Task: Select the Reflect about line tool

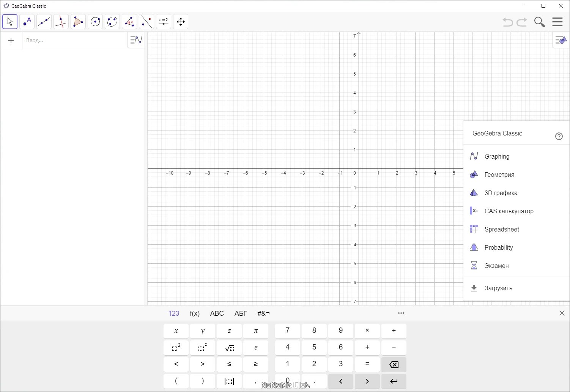Action: point(146,22)
